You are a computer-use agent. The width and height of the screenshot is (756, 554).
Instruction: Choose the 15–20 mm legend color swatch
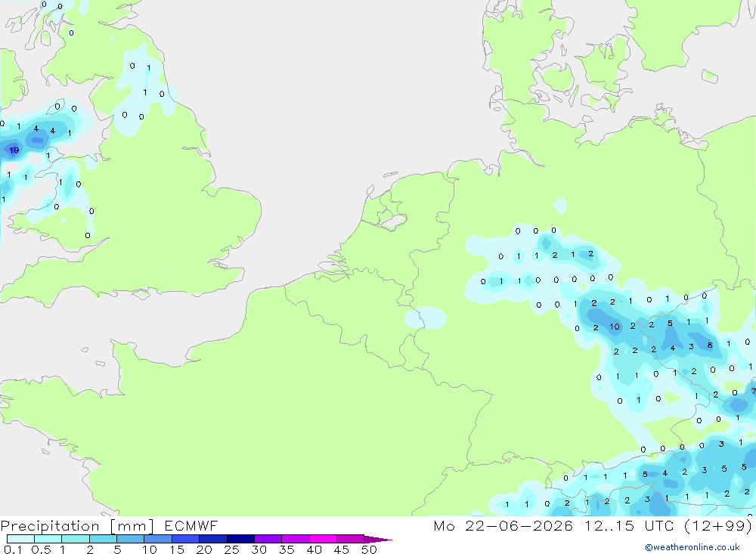pyautogui.click(x=186, y=539)
